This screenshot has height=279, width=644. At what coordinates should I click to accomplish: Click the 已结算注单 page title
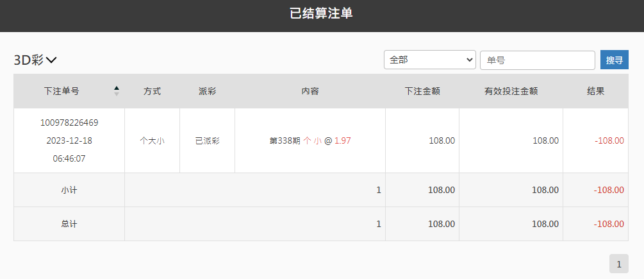(322, 13)
